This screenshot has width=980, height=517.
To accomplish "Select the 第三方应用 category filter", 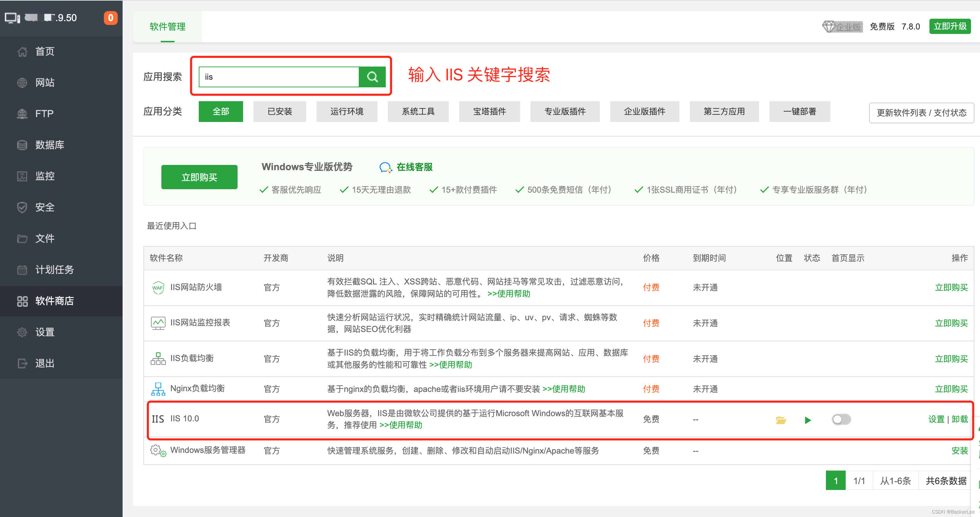I will point(724,112).
